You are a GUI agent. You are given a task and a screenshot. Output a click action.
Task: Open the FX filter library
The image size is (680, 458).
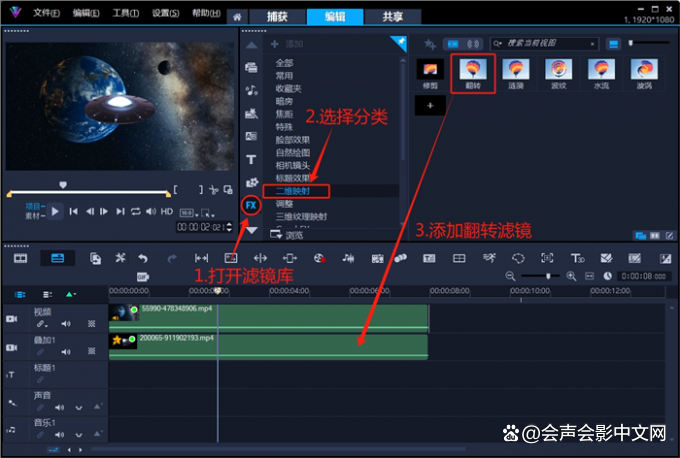point(251,205)
